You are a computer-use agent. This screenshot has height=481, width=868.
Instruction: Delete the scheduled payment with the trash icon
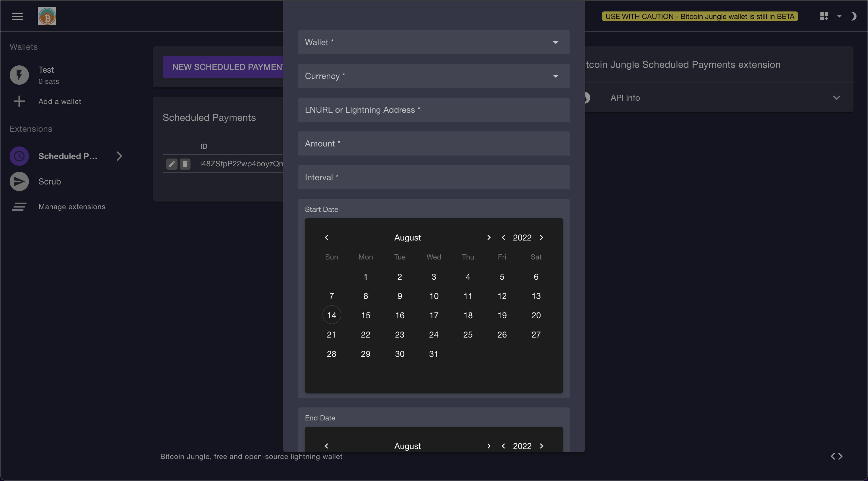tap(185, 164)
